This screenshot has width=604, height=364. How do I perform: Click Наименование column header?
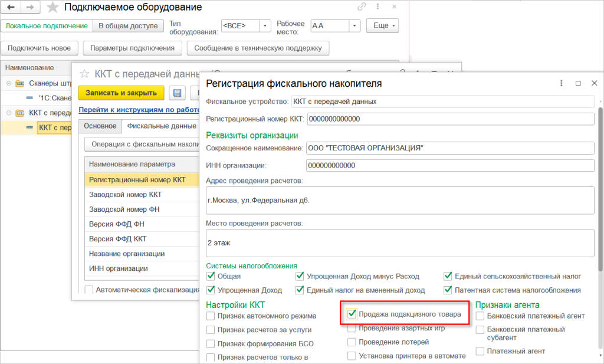coord(37,68)
